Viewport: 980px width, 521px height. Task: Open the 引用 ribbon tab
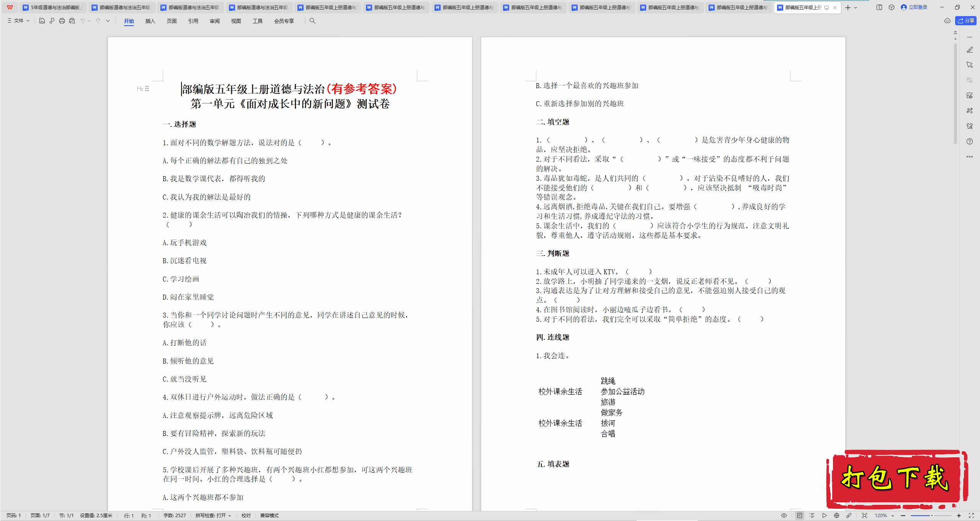(193, 21)
